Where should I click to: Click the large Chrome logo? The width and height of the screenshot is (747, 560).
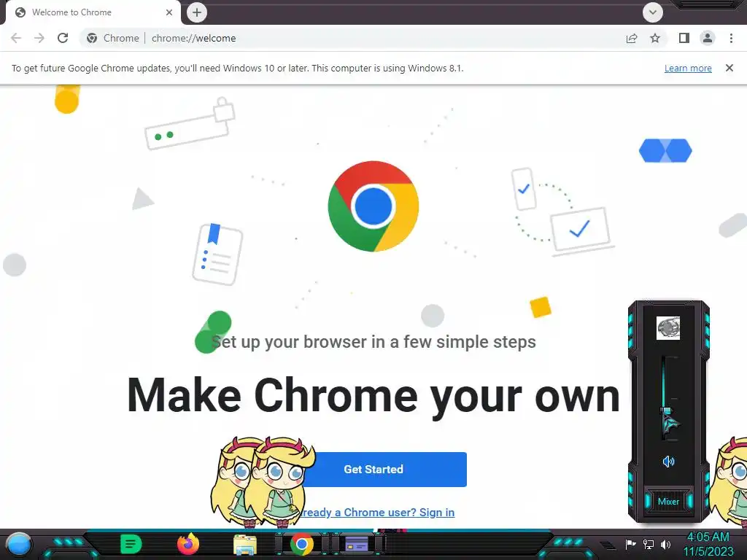tap(373, 206)
